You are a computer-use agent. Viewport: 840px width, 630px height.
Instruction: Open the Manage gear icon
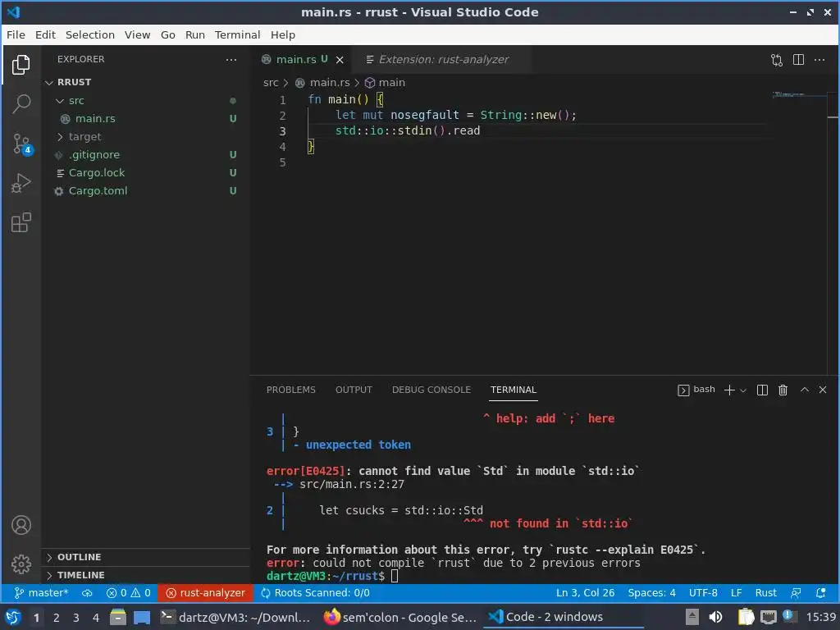[21, 564]
